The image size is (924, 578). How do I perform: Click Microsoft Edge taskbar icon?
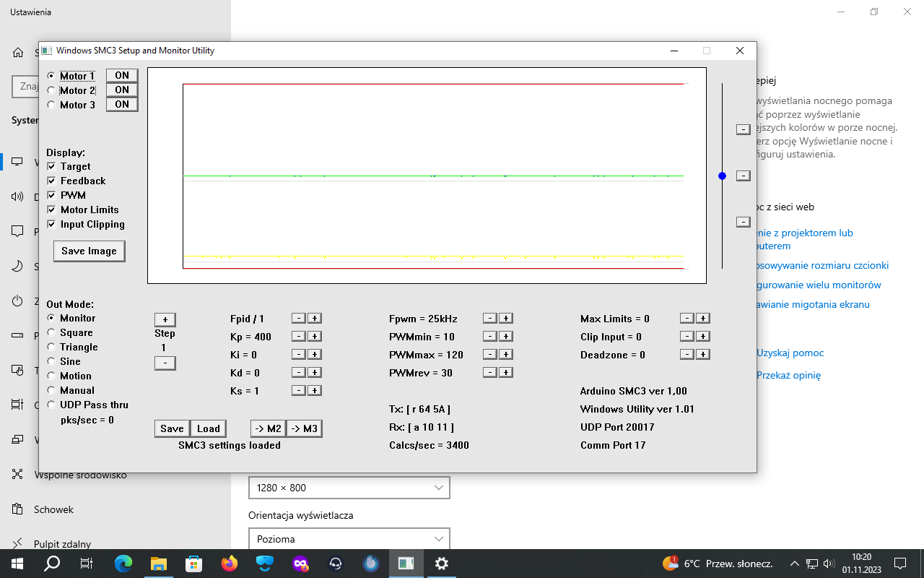click(123, 564)
